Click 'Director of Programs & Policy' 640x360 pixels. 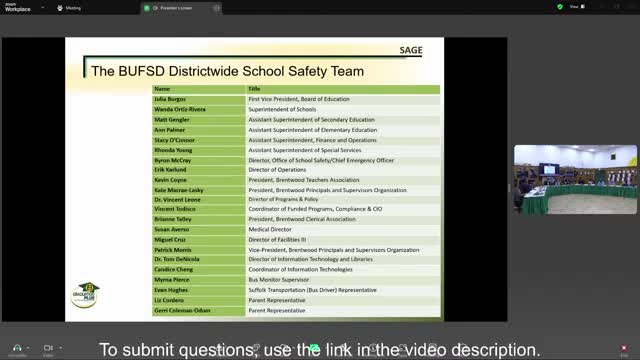pyautogui.click(x=283, y=200)
